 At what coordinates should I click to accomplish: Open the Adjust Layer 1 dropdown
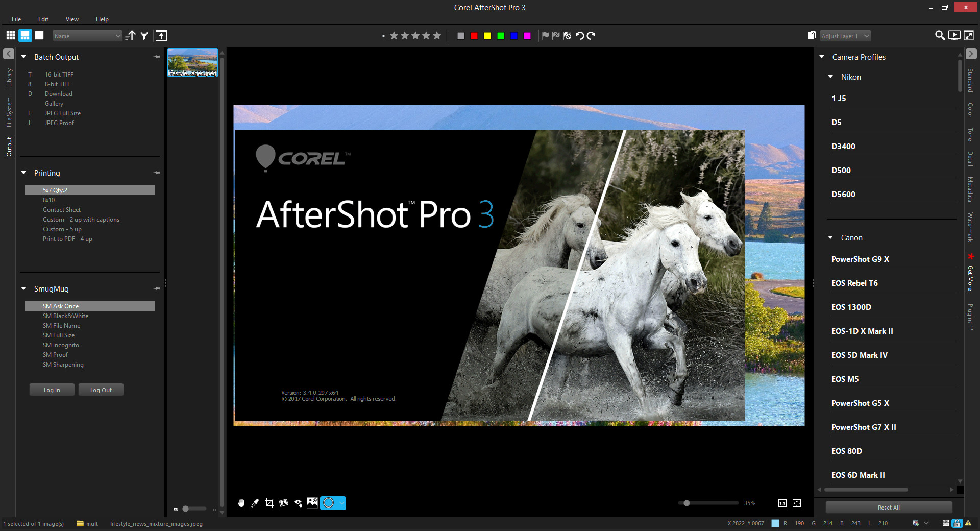(x=845, y=36)
